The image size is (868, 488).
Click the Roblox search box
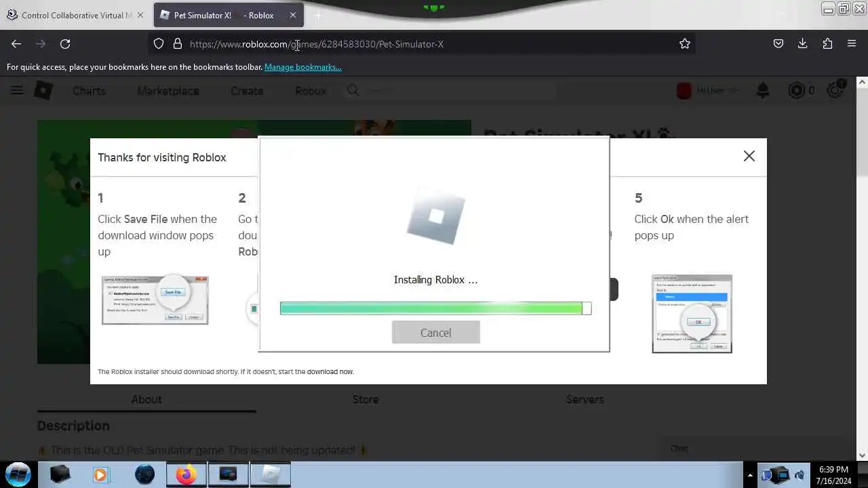451,90
